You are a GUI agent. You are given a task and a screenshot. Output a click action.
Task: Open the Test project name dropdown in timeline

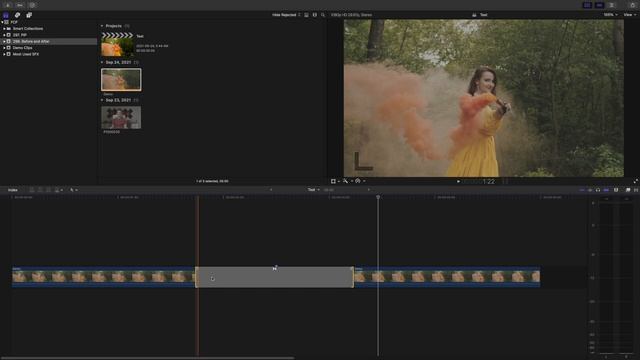[313, 190]
